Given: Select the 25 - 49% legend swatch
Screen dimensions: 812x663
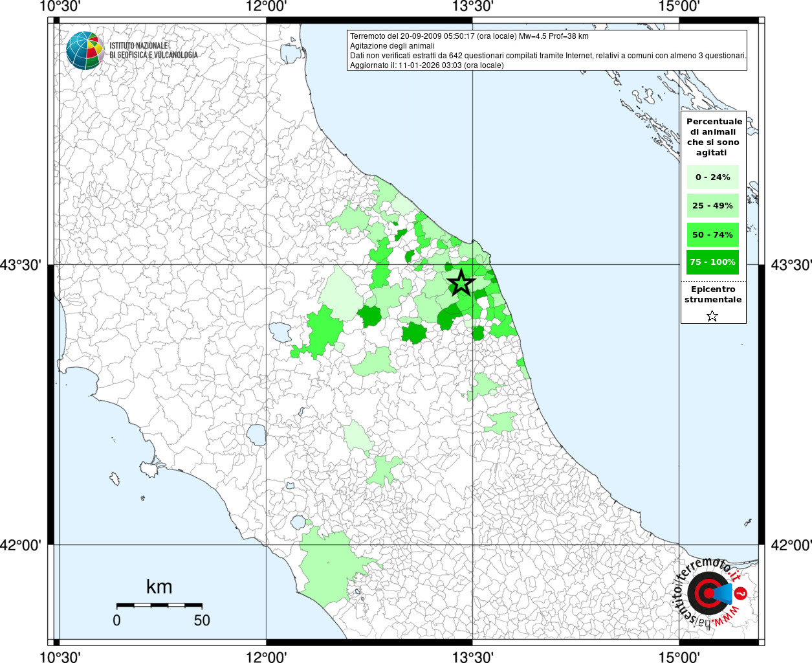Looking at the screenshot, I should 712,206.
